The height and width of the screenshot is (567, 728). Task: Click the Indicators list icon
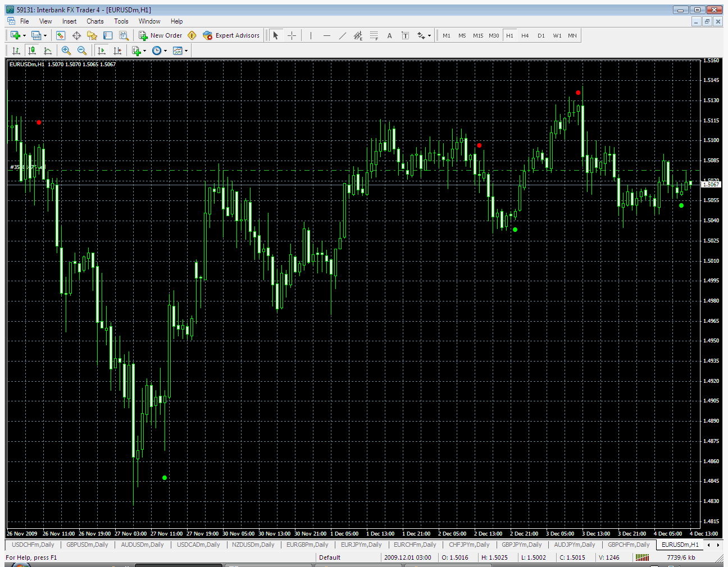(x=136, y=51)
